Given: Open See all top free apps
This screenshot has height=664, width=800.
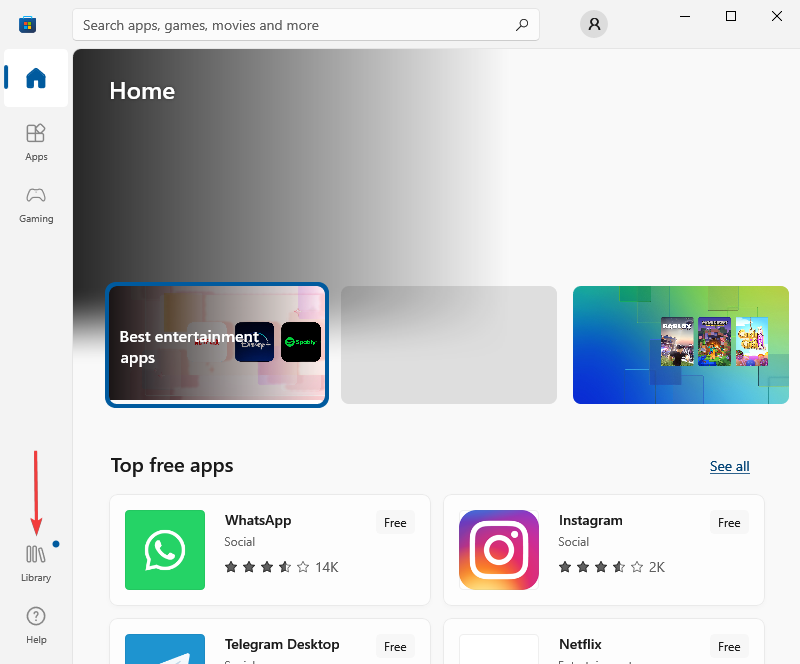Looking at the screenshot, I should 730,466.
